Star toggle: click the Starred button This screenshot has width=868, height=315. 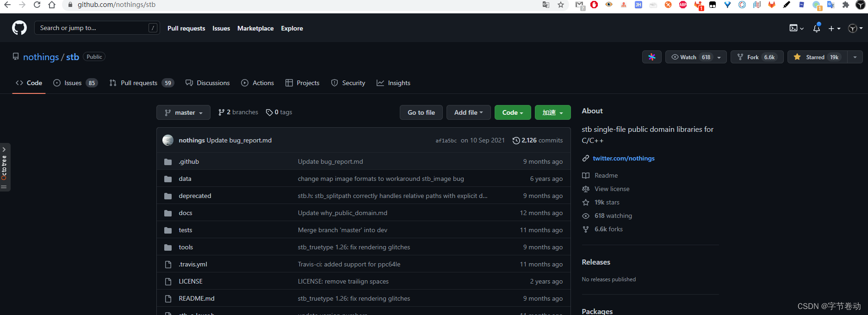(817, 57)
